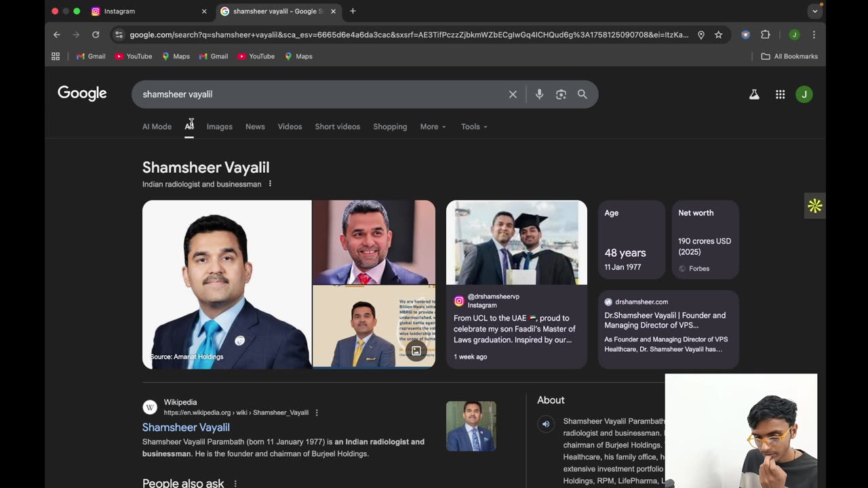Open first Gmail bookmark
868x488 pixels.
click(91, 56)
